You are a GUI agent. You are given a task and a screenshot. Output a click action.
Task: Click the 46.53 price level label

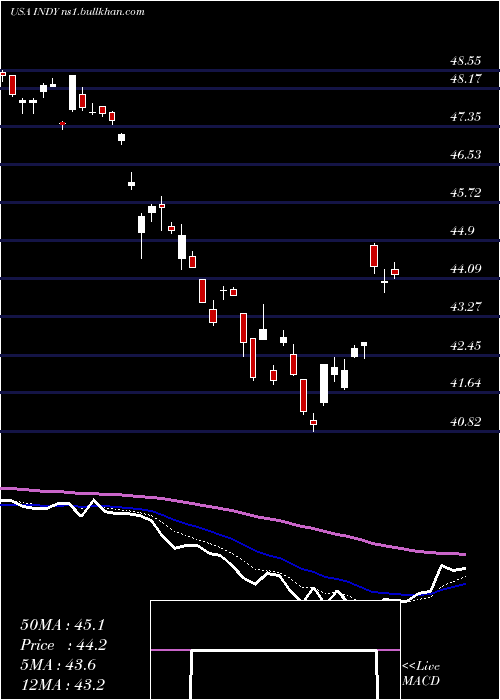coord(465,155)
